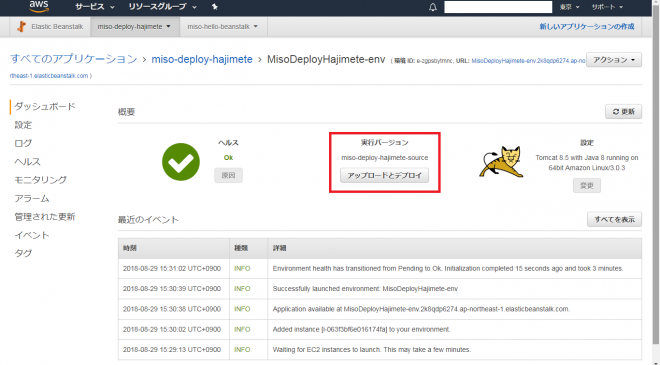Select the 15:30:39 event timestamp
660x365 pixels.
(x=172, y=289)
